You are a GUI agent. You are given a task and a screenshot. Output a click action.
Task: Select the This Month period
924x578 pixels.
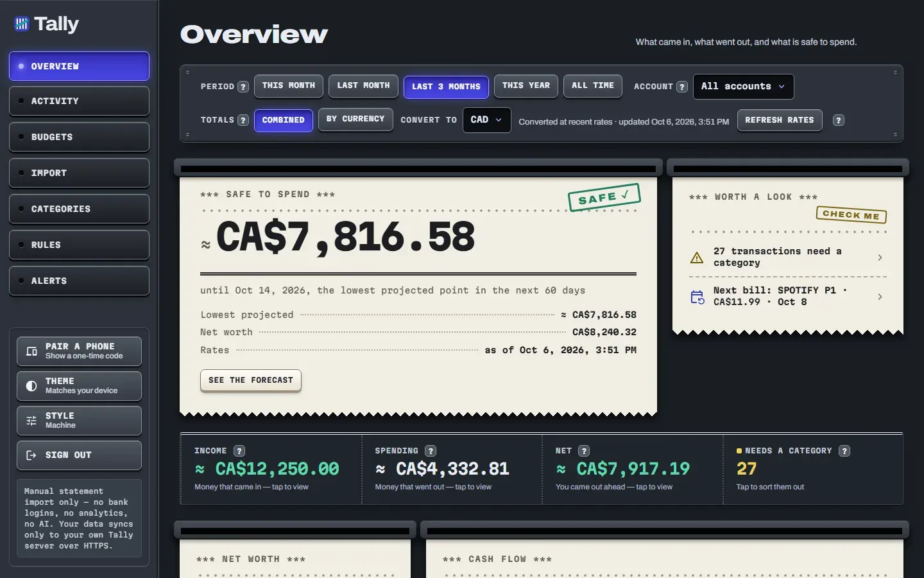point(289,86)
